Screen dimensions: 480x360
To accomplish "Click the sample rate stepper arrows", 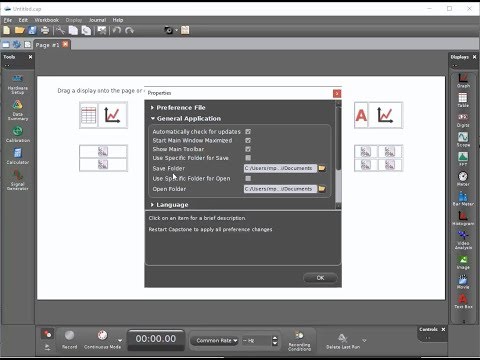I will pos(275,340).
